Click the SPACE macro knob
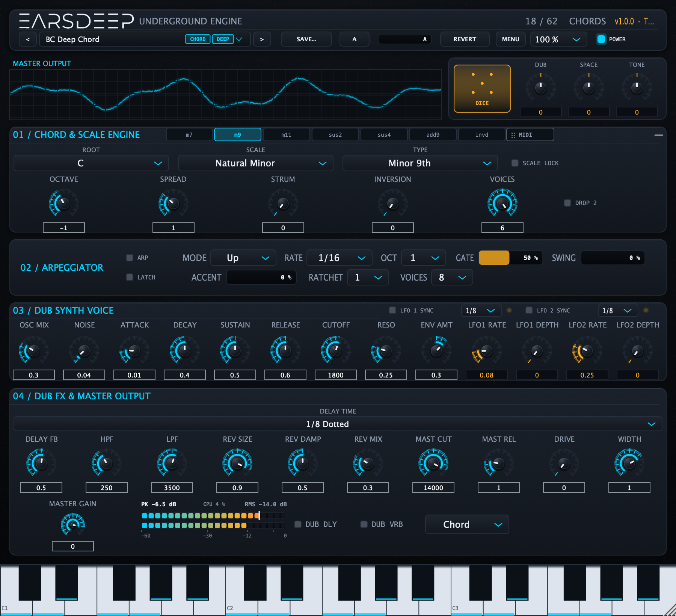Viewport: 676px width, 616px height. pyautogui.click(x=588, y=88)
